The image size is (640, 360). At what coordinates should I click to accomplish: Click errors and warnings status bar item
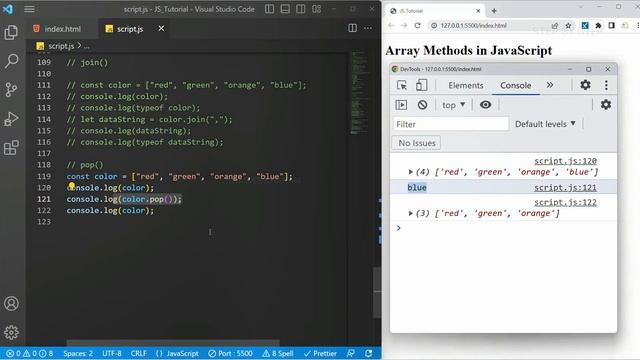29,353
